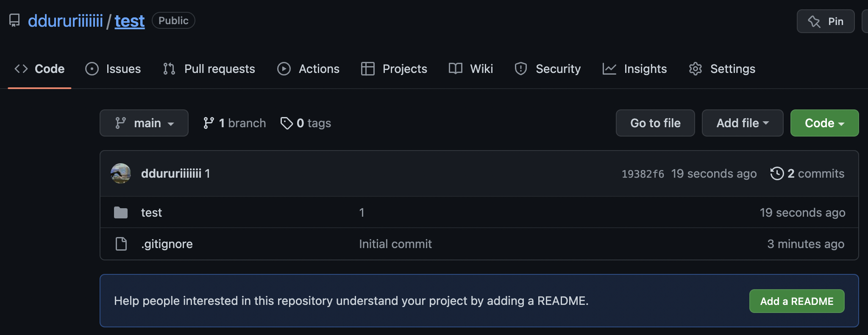Expand the Add file dropdown
868x335 pixels.
point(743,123)
